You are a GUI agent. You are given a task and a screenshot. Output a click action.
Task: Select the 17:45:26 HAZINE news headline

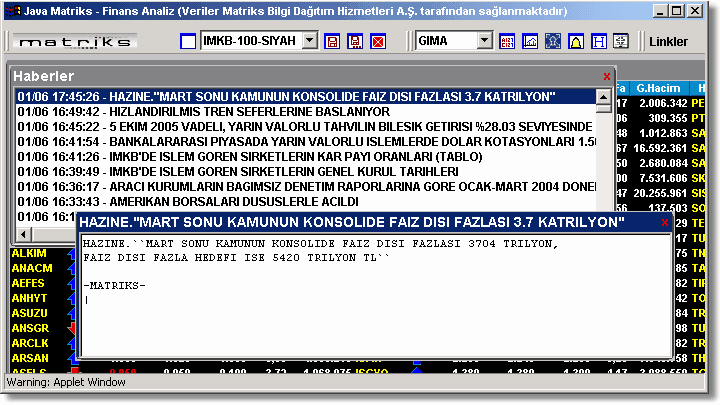click(x=305, y=96)
